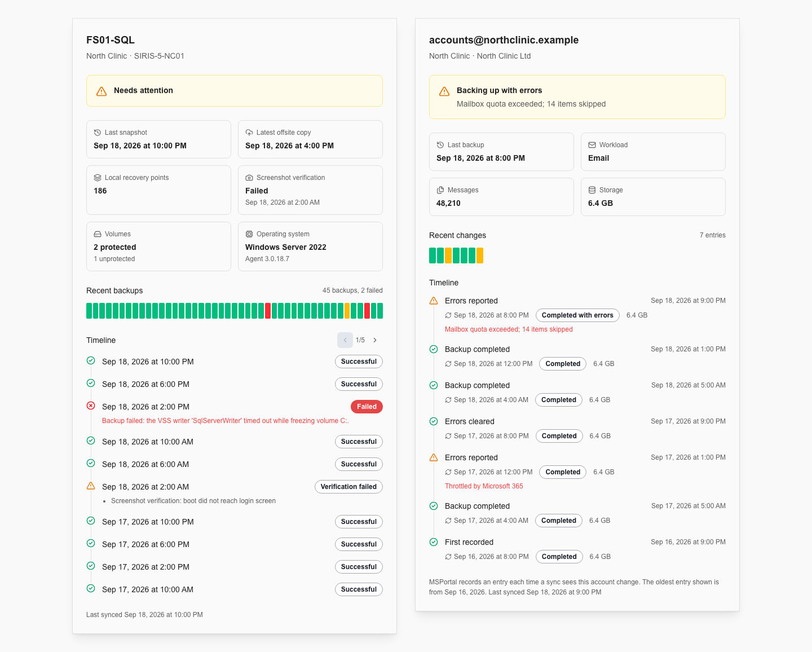Click the FS01-SQL device title
Image resolution: width=812 pixels, height=652 pixels.
(x=111, y=40)
